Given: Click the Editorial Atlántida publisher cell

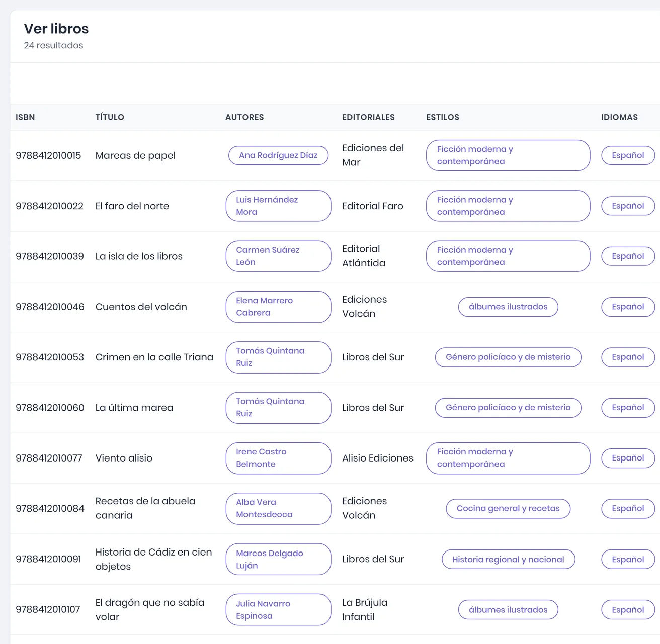Looking at the screenshot, I should [x=364, y=256].
